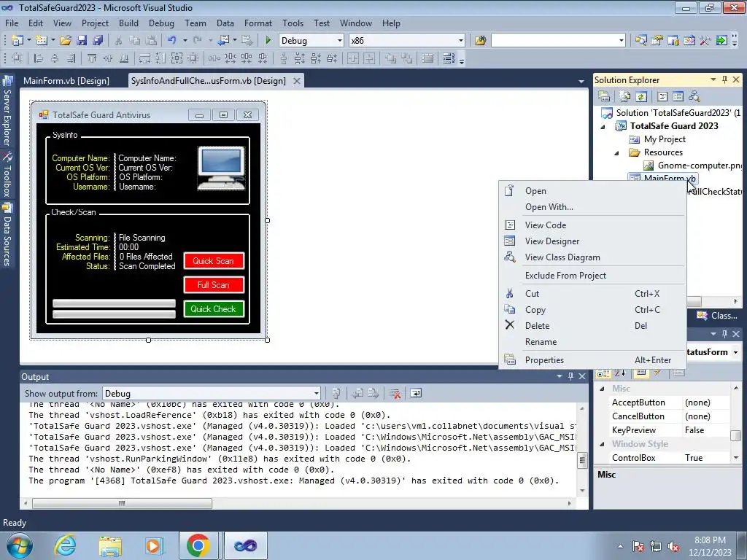Collapse the TotalSafe Guard 2023 project node

[x=603, y=126]
